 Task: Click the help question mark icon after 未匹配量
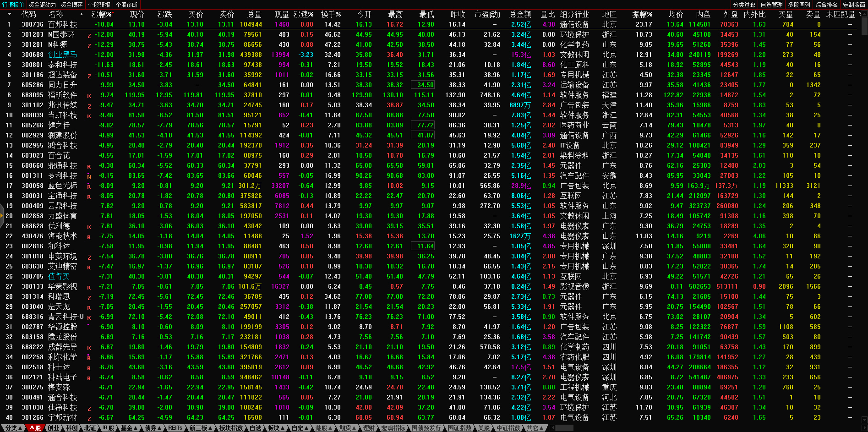point(860,14)
